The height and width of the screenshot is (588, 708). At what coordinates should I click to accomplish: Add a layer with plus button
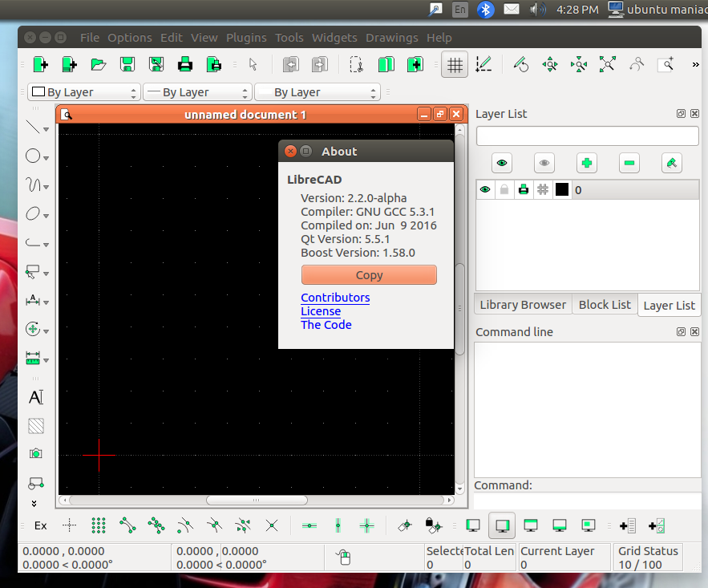pyautogui.click(x=587, y=163)
